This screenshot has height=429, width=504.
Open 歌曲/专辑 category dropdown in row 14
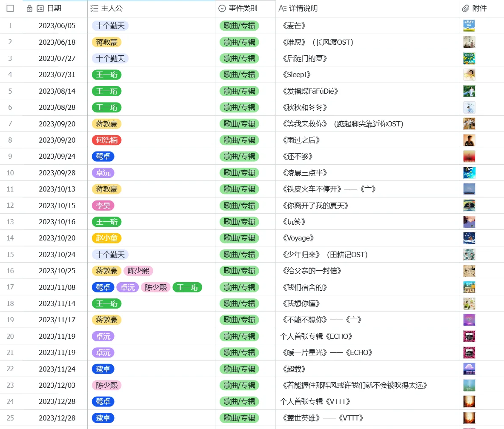pos(239,238)
